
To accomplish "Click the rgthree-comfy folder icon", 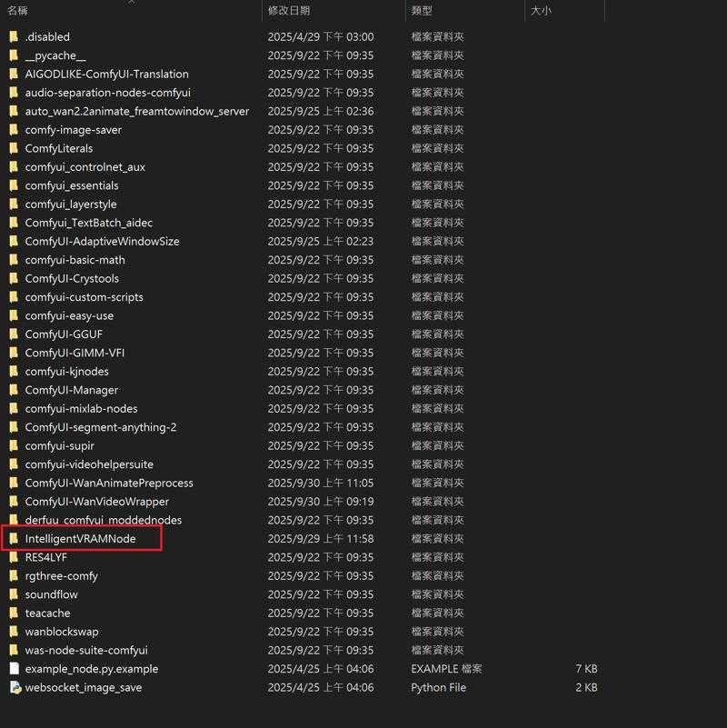I will tap(14, 576).
